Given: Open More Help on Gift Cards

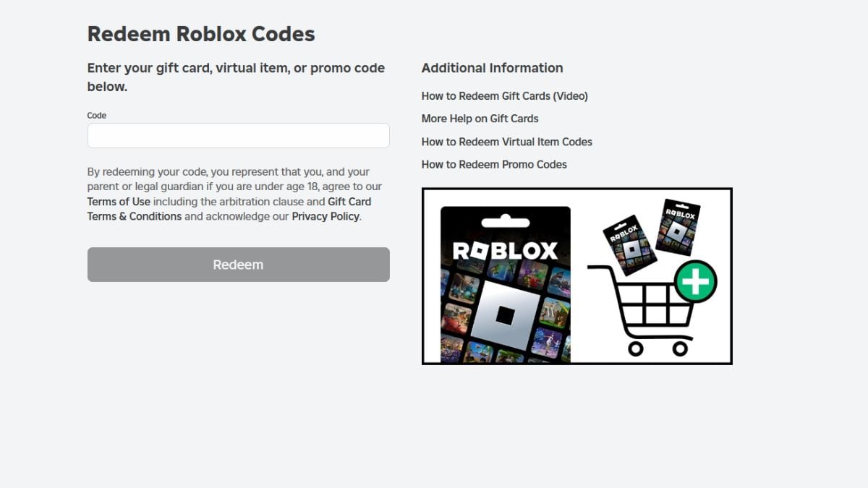Looking at the screenshot, I should point(480,119).
